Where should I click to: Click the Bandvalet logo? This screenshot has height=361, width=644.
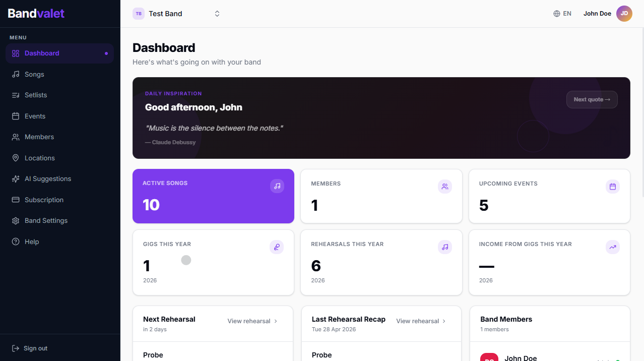pos(36,14)
